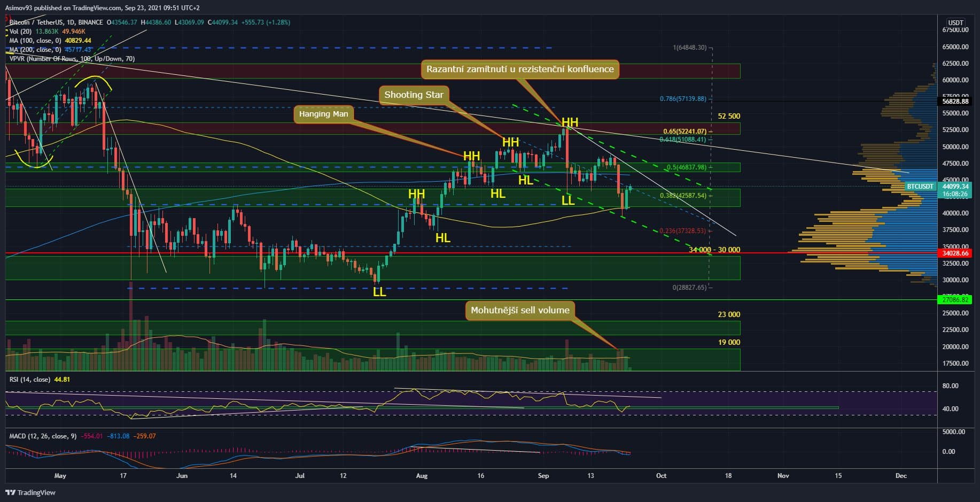Select the MA (200, close, 0) indicator legend
980x502 pixels.
coord(36,50)
